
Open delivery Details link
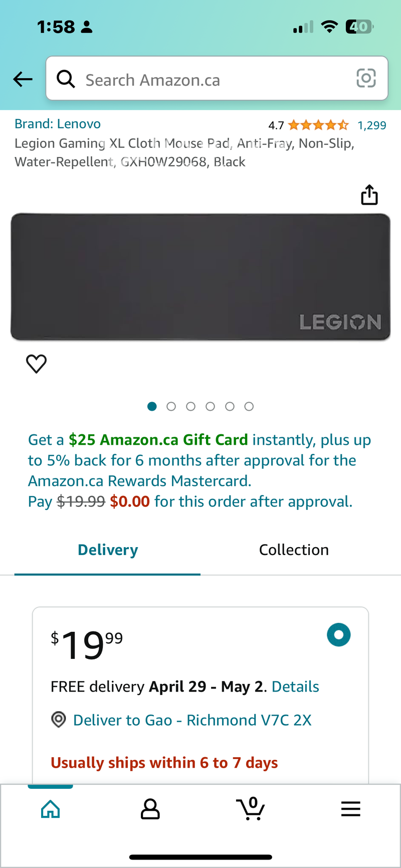click(295, 686)
